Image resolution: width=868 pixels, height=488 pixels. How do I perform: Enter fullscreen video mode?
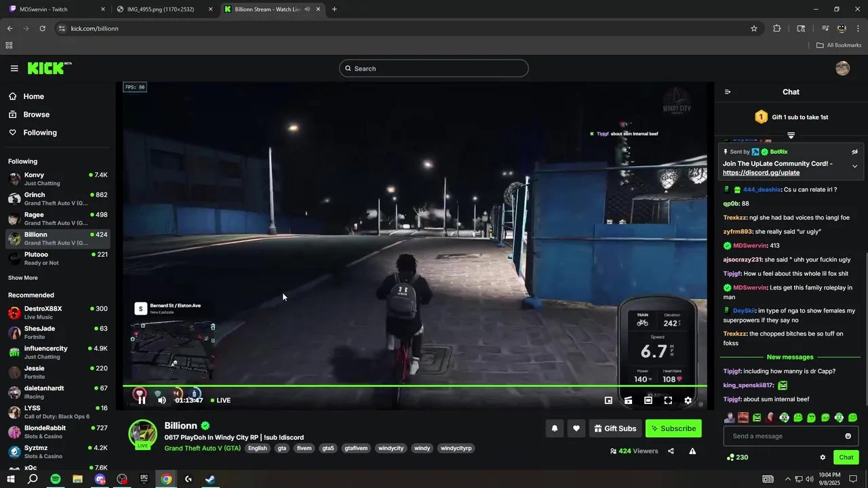click(x=668, y=401)
